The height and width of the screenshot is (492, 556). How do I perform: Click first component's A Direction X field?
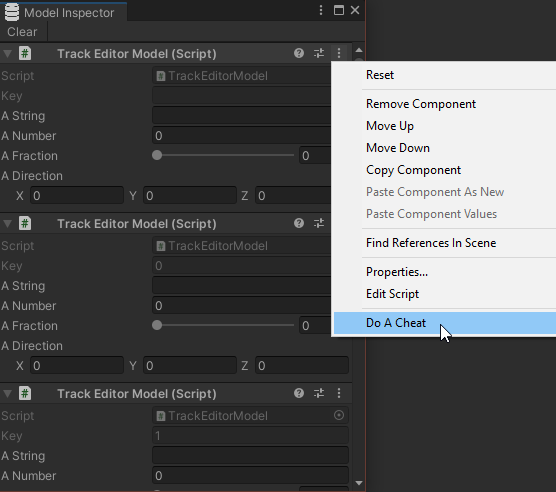click(x=77, y=195)
